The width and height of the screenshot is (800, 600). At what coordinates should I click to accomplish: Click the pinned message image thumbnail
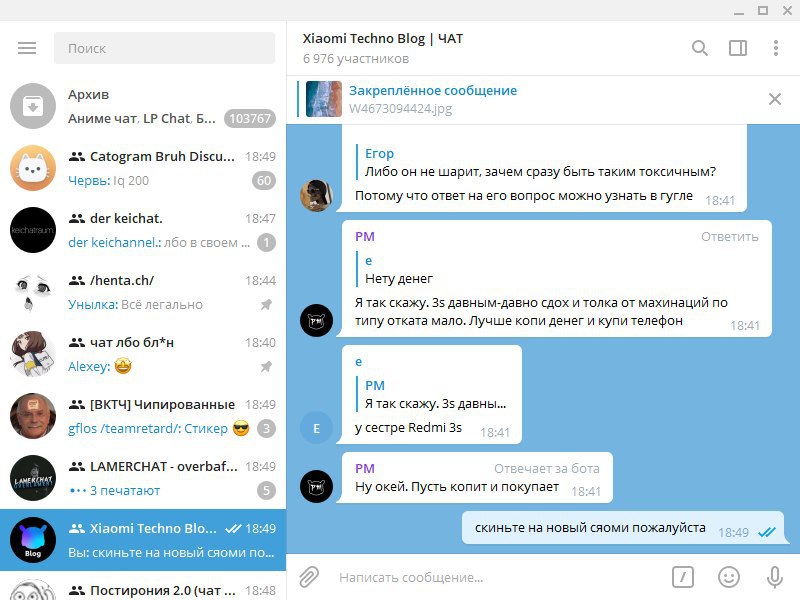tap(323, 99)
